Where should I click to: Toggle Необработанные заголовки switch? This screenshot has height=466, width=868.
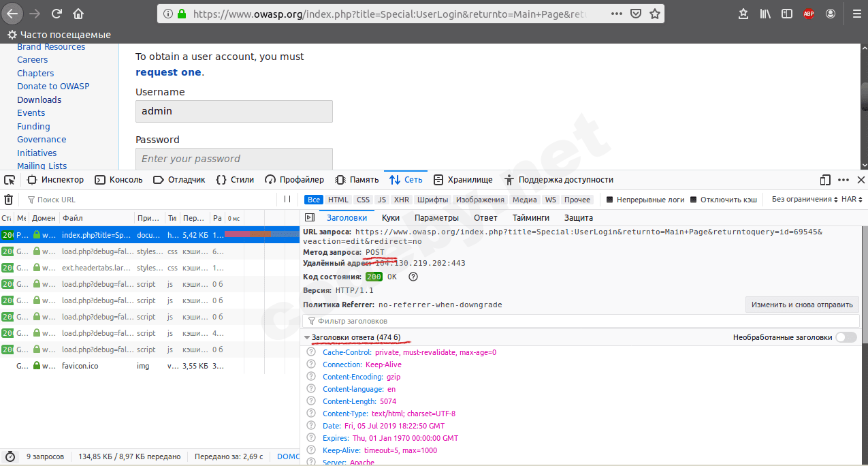point(846,337)
